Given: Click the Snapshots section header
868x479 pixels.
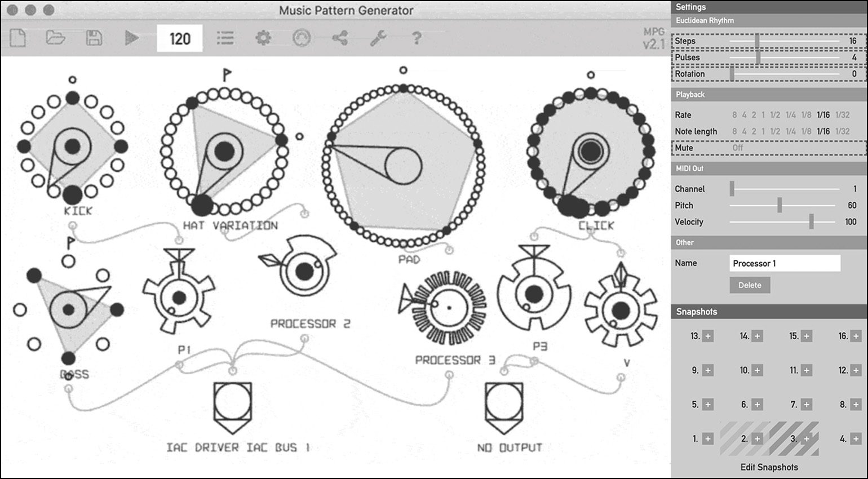Looking at the screenshot, I should pyautogui.click(x=769, y=312).
